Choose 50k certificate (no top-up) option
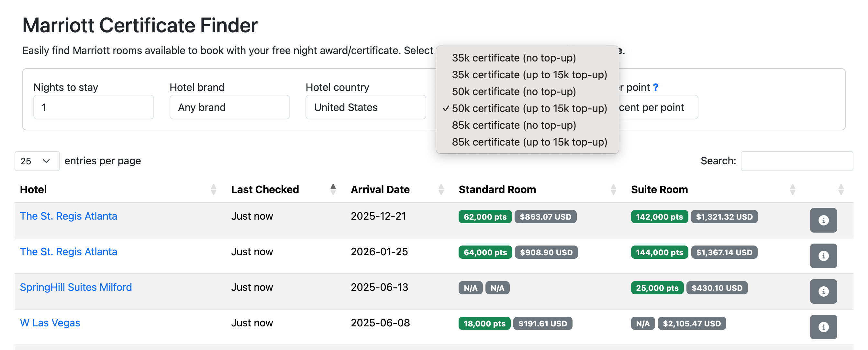The width and height of the screenshot is (868, 350). click(527, 92)
